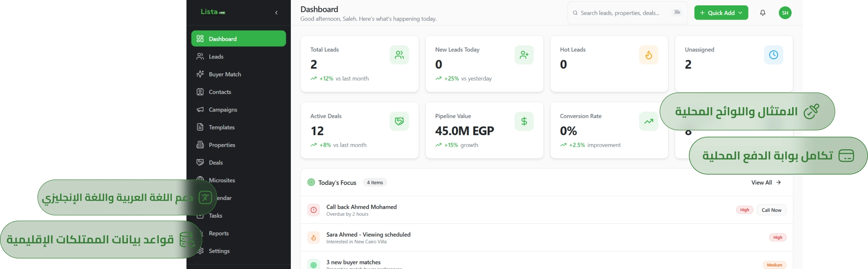This screenshot has height=269, width=868.
Task: Click the Total Leads people icon
Action: point(399,55)
